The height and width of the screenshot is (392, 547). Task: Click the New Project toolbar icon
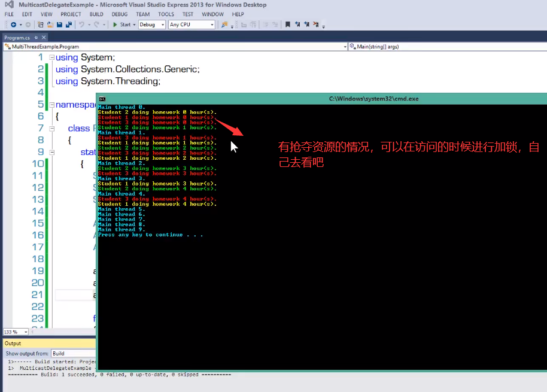tap(41, 25)
